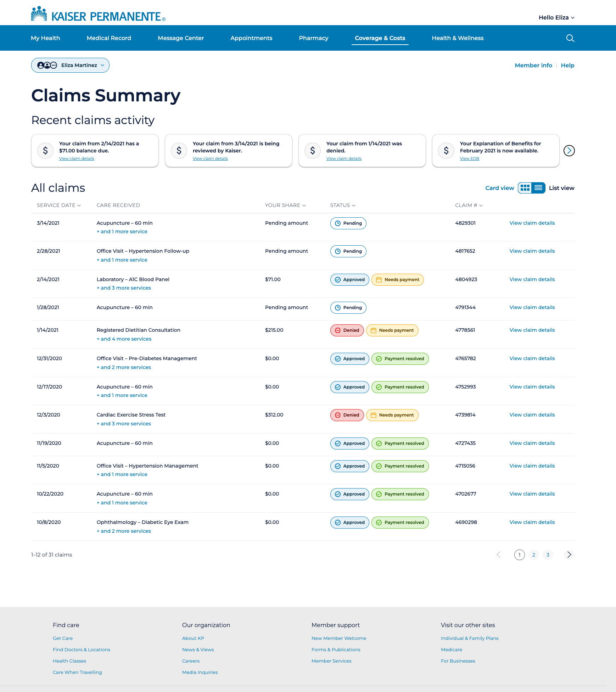Click Needs payment badge for claim 4778561

point(392,330)
